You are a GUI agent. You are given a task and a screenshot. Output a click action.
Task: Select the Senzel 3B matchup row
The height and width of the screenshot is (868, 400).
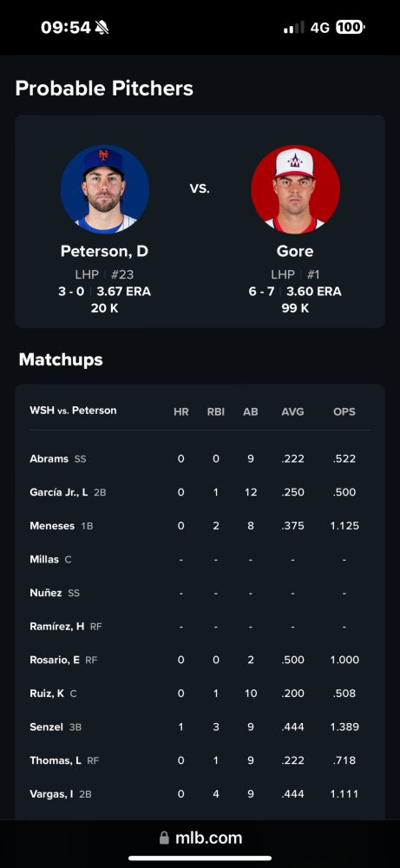tap(200, 727)
